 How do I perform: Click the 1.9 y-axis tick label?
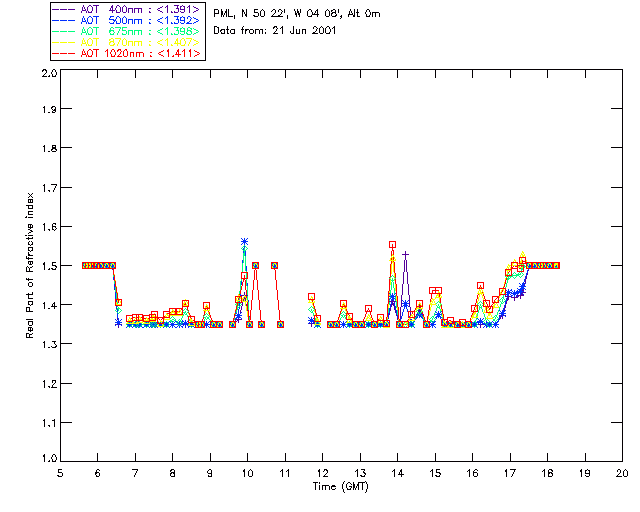coord(49,109)
